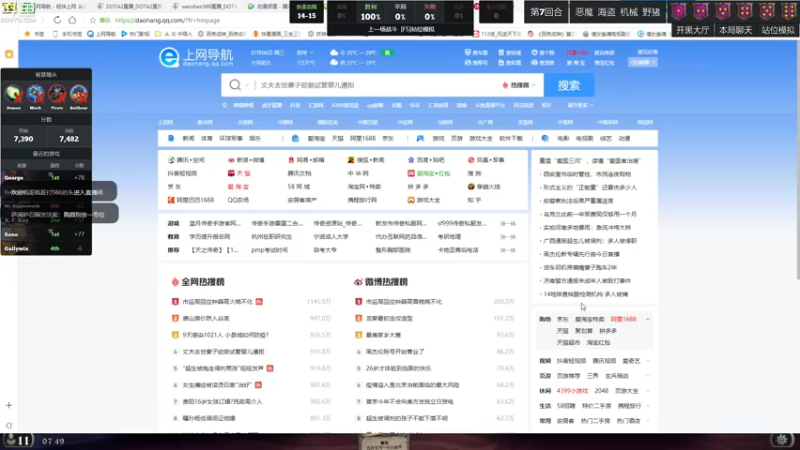The width and height of the screenshot is (800, 450).
Task: Open the 软件下载 category link
Action: [x=511, y=138]
